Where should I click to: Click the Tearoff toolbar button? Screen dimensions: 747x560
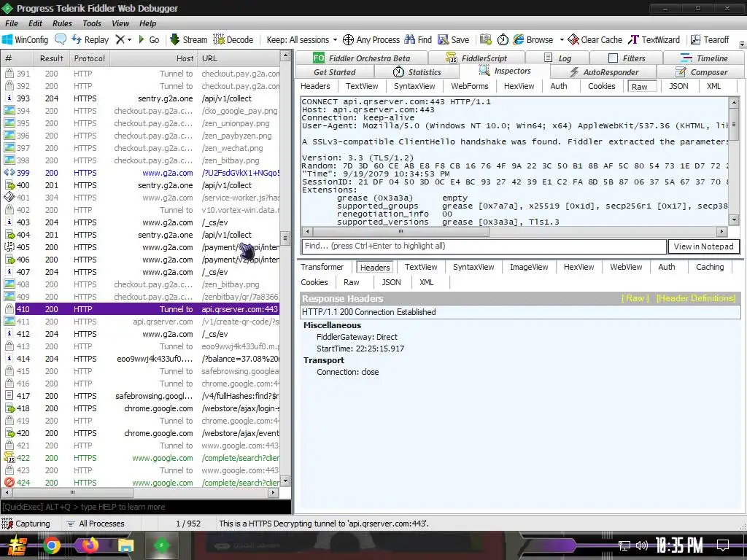tap(710, 39)
